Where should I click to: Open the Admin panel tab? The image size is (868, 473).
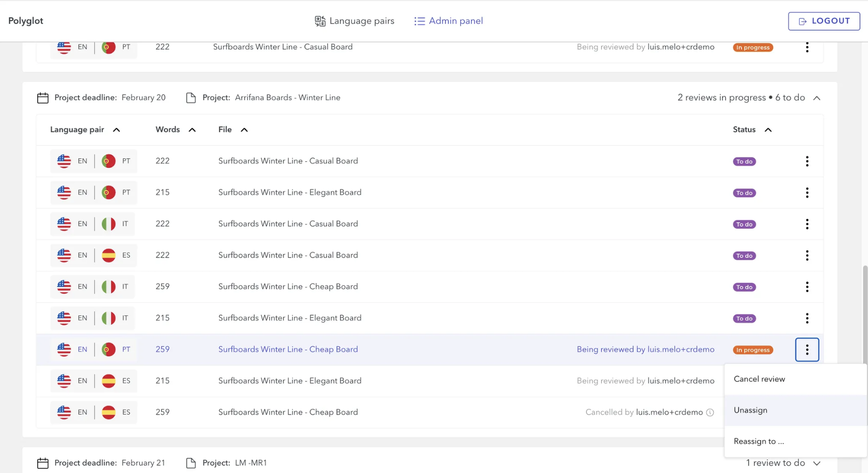pos(448,21)
